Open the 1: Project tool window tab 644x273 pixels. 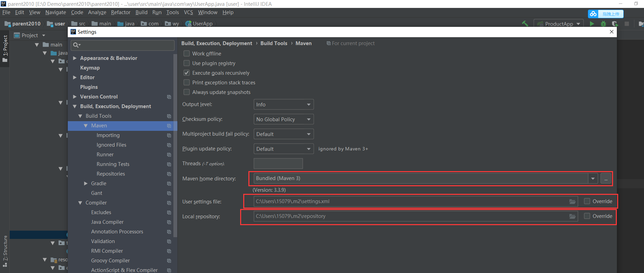(5, 49)
